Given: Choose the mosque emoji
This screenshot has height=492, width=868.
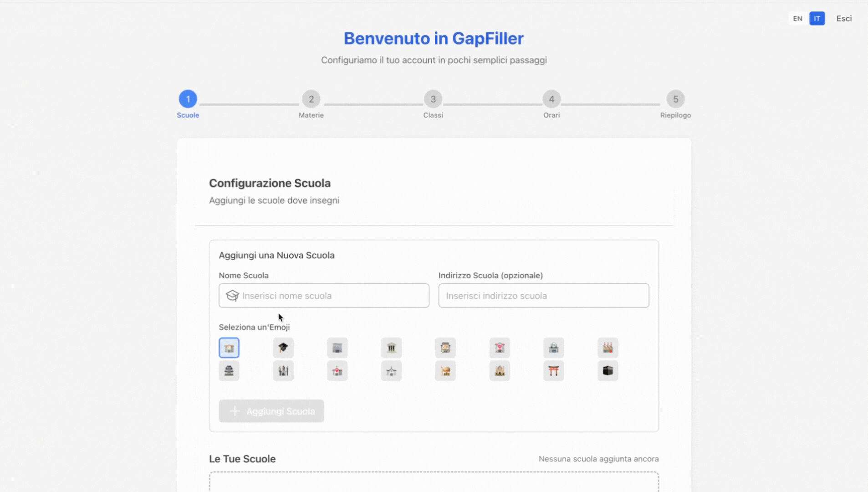Looking at the screenshot, I should [x=445, y=371].
